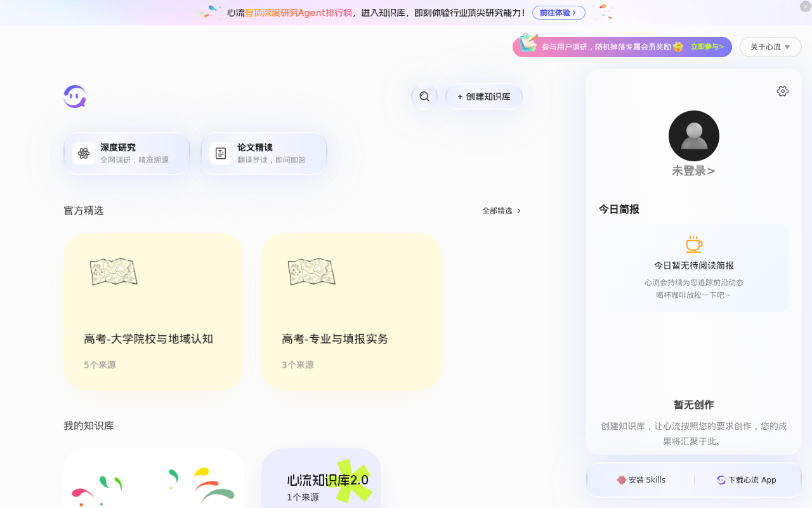
Task: Click map icon on 高考-大学院校与地域认知 card
Action: tap(114, 272)
